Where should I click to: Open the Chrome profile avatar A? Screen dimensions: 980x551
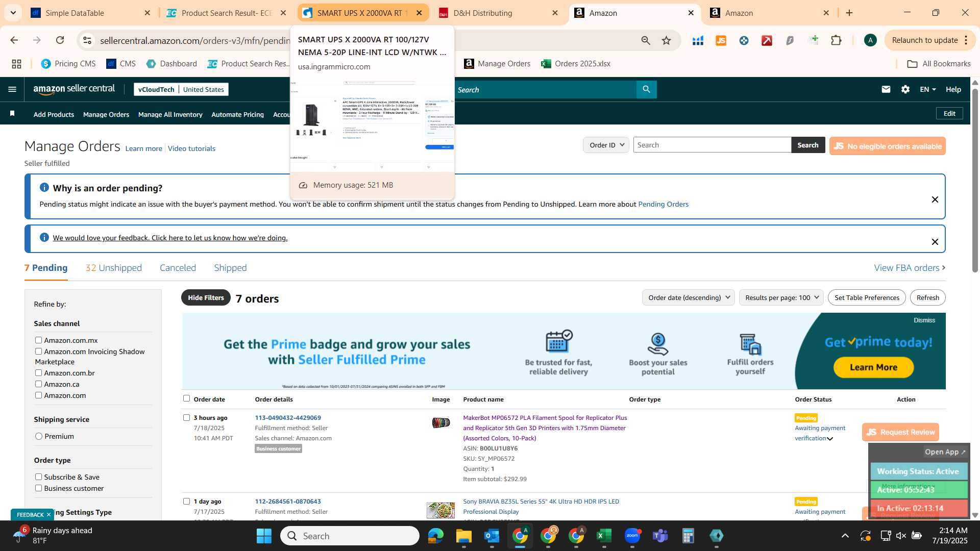click(x=870, y=40)
